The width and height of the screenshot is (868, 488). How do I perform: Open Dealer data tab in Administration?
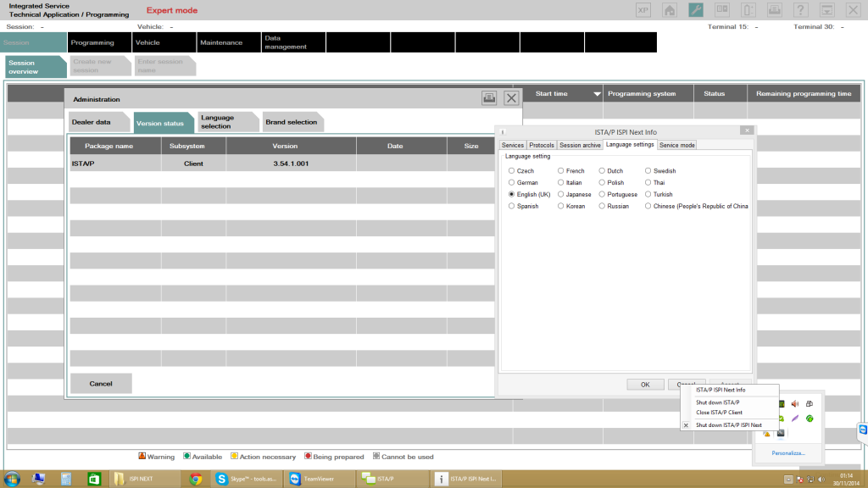(x=98, y=122)
